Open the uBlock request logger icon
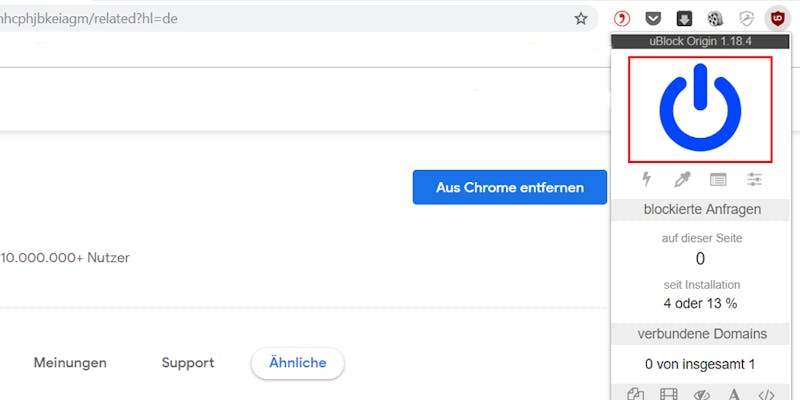Viewport: 800px width, 400px height. pos(718,179)
